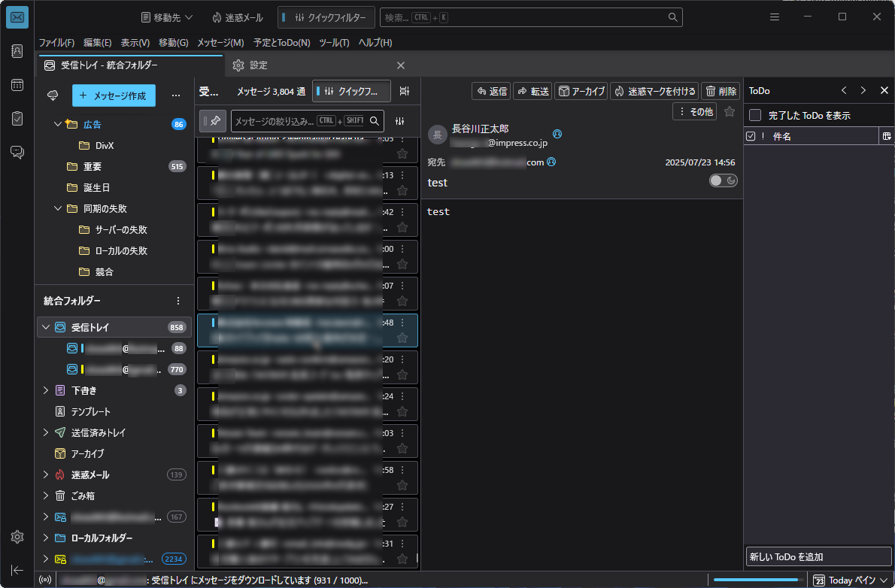Collapse the 受信トレイ folder tree
Viewport: 895px width, 588px height.
[46, 327]
